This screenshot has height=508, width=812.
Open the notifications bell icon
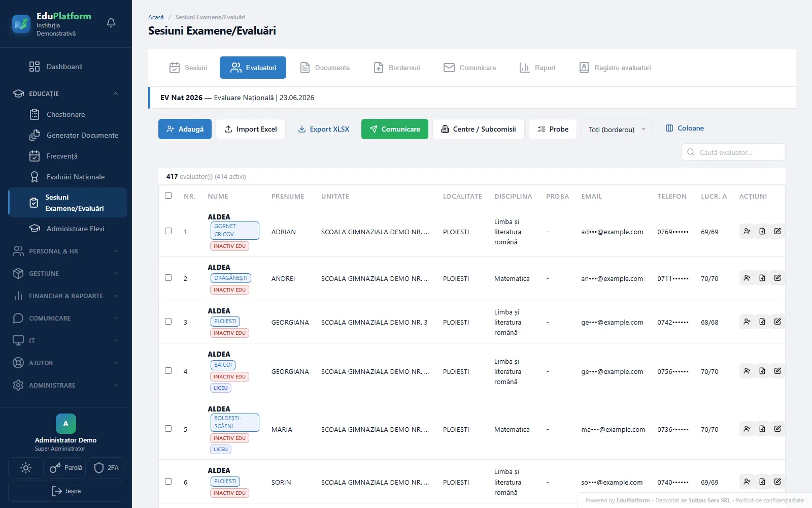[111, 23]
